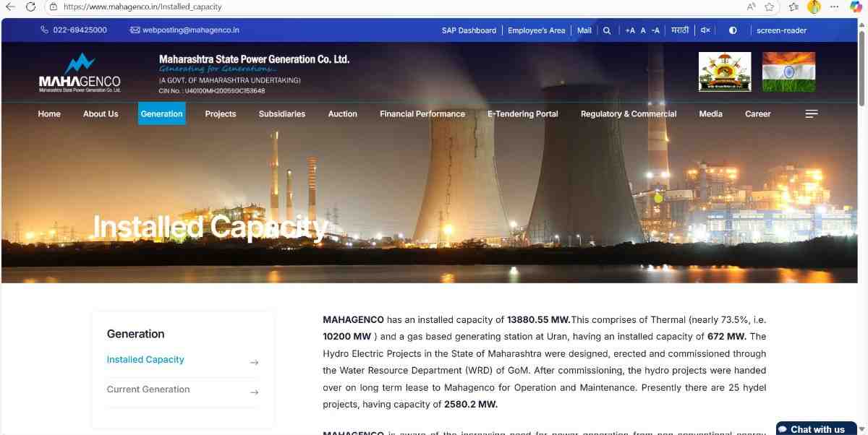Viewport: 868px width, 435px height.
Task: Toggle the mute sound icon
Action: pos(705,30)
